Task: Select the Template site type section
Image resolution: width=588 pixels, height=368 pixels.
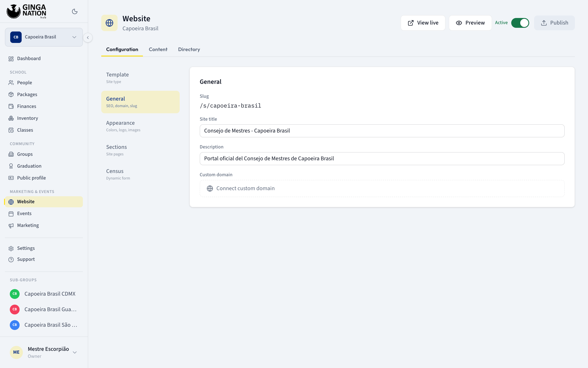Action: click(x=140, y=78)
